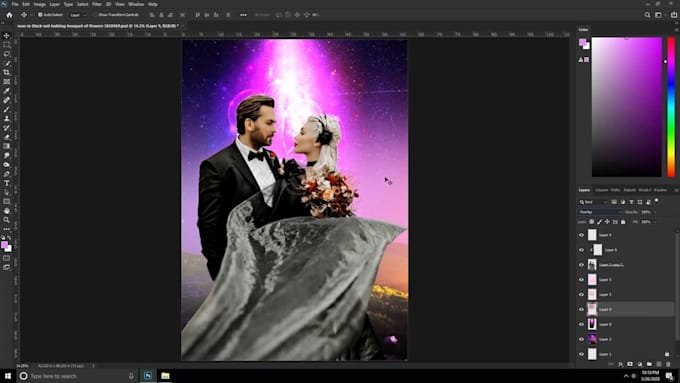Open the Edit Toolbar three-dots button
The image size is (680, 383).
pos(7,229)
